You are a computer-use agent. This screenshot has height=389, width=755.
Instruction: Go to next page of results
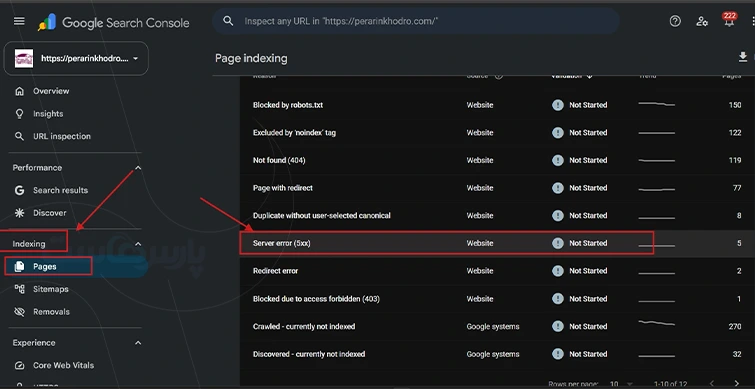pyautogui.click(x=737, y=384)
